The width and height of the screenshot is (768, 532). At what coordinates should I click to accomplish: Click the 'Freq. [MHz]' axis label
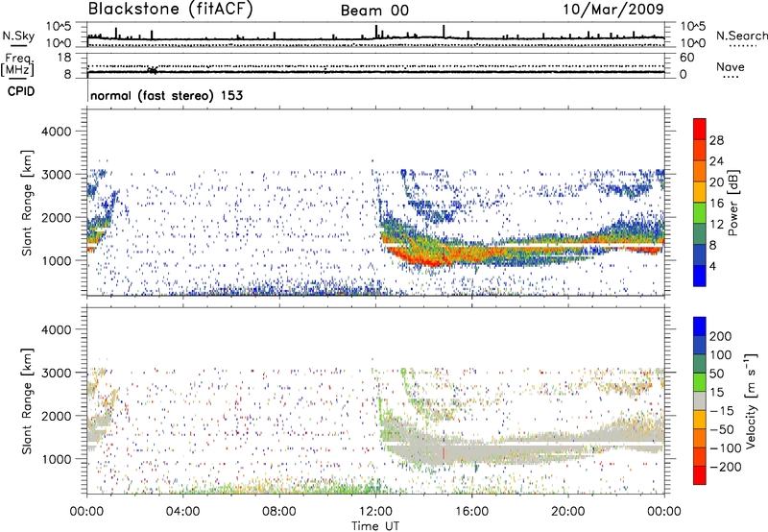pos(17,65)
